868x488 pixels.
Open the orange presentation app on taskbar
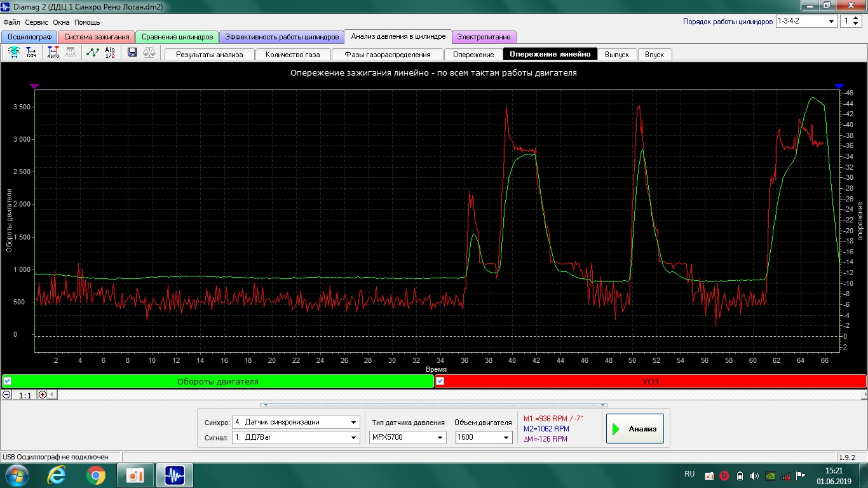pos(135,475)
